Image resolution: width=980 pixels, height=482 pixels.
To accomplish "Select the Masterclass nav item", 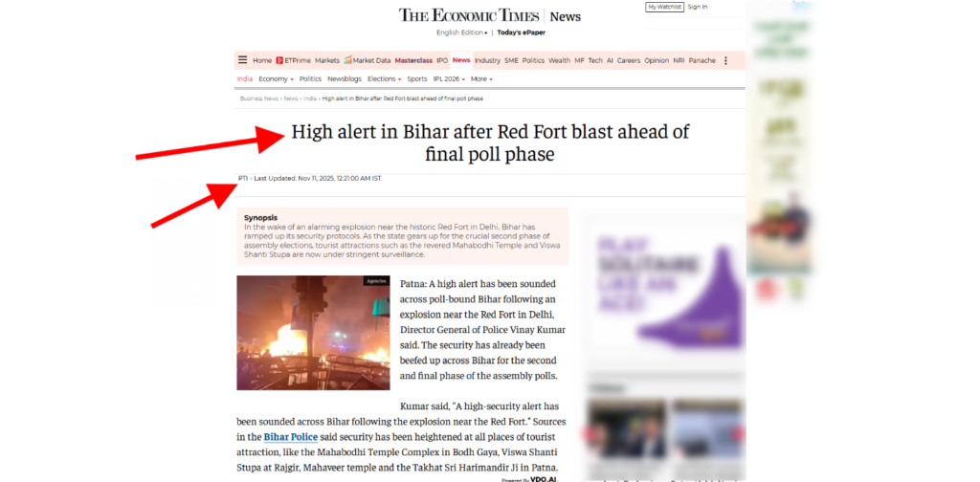I will (413, 60).
